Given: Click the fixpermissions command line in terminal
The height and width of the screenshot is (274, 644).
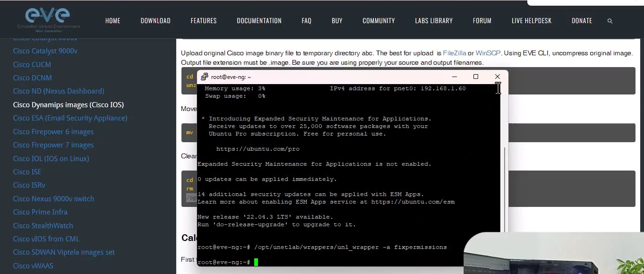Looking at the screenshot, I should click(322, 247).
